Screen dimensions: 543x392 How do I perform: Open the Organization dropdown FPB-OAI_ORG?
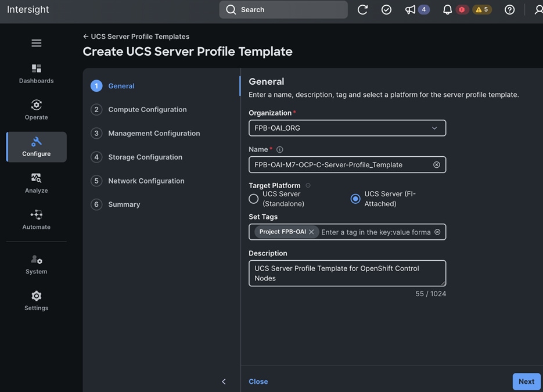[x=347, y=128]
